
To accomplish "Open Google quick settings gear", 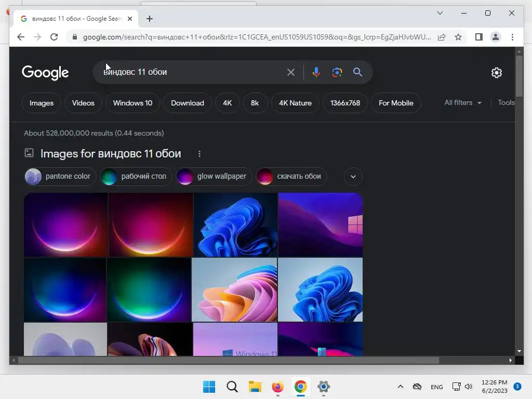I will pos(496,73).
